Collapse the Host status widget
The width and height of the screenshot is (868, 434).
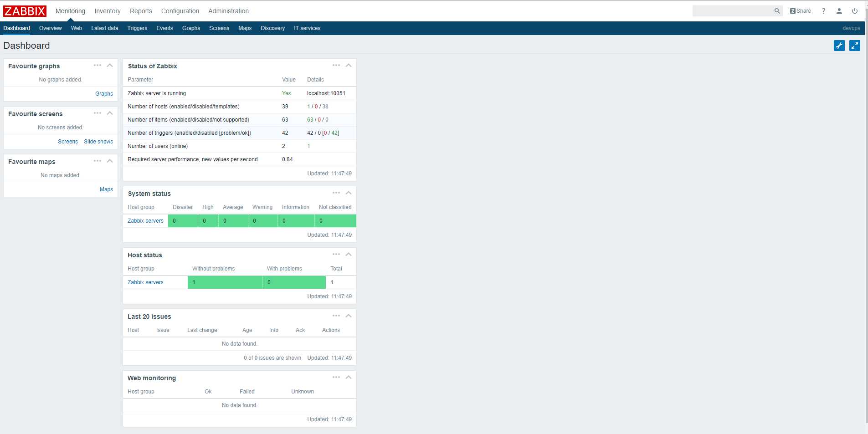pyautogui.click(x=349, y=255)
